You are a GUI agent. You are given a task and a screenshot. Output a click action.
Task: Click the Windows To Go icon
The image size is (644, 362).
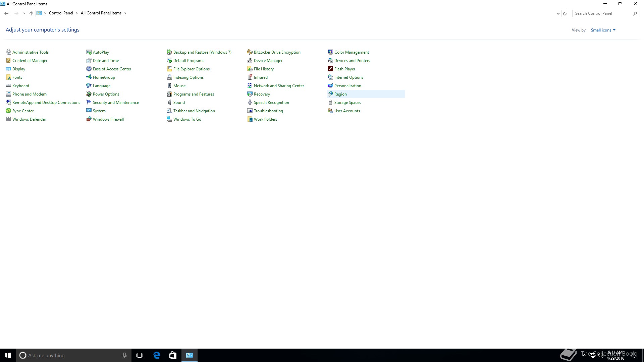169,119
